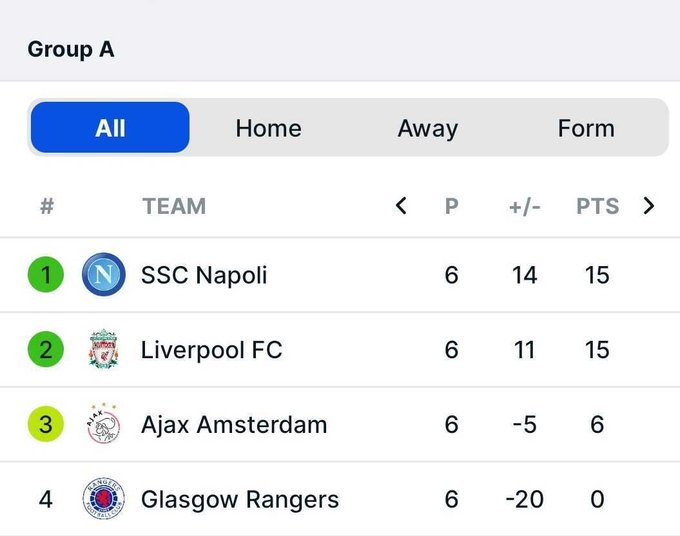The height and width of the screenshot is (536, 680).
Task: Select the All standings filter
Action: (x=110, y=127)
